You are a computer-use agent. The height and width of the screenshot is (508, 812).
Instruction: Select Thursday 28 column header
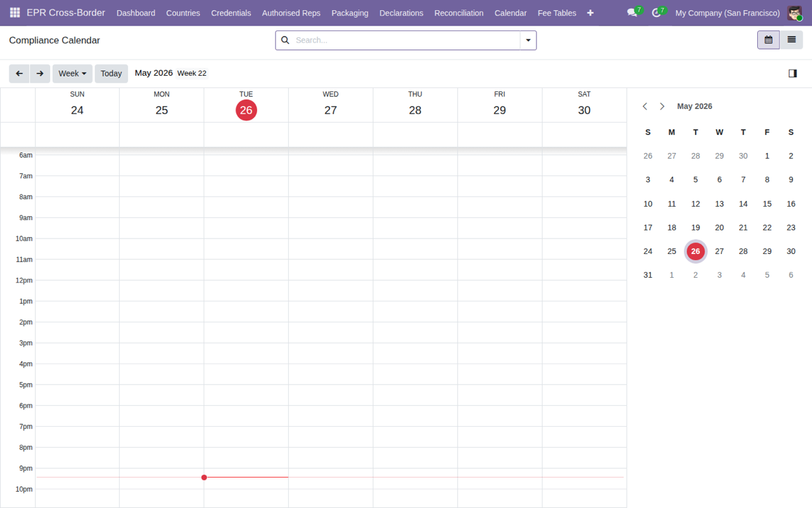coord(415,105)
